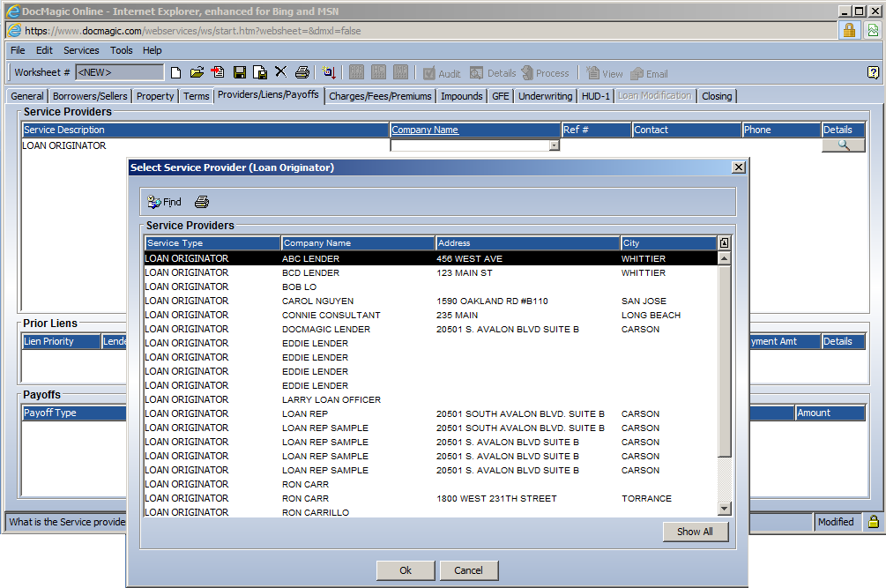Click the greyed-out HC toolbar icon
This screenshot has height=588, width=886.
[x=378, y=72]
